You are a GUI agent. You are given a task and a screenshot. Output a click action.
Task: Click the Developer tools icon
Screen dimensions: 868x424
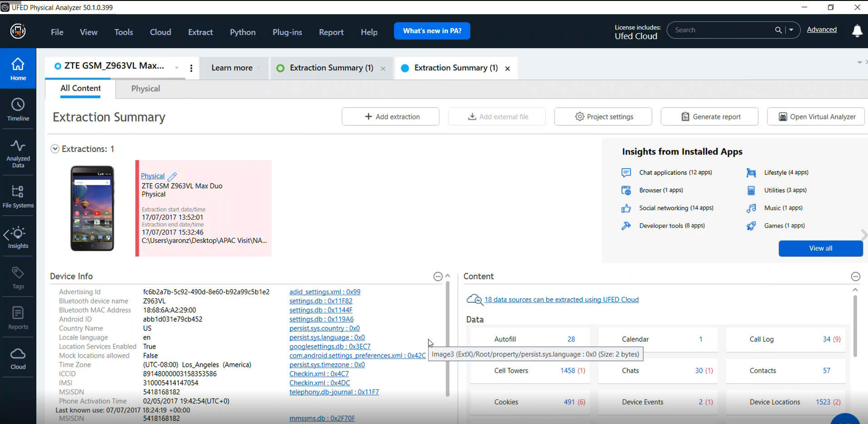[x=626, y=226]
